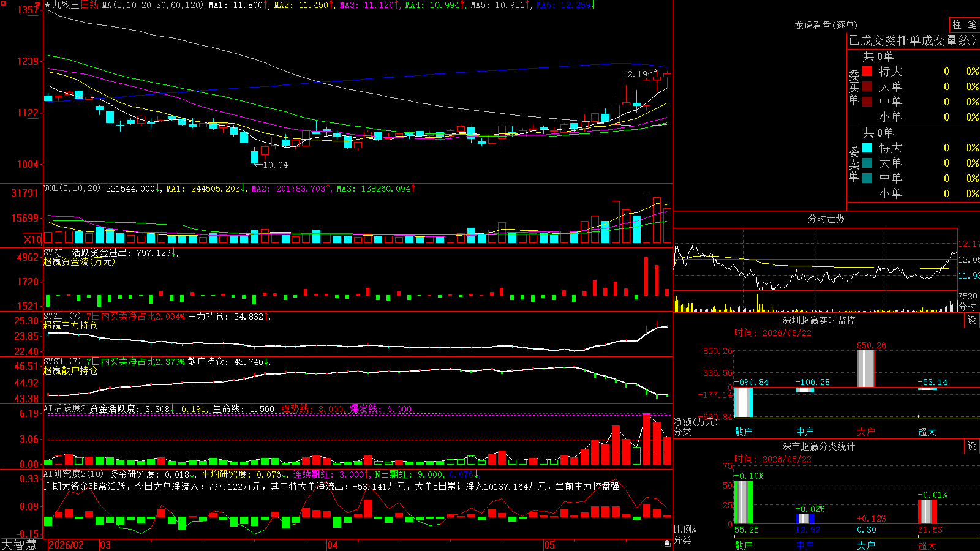Click the AI研究度2(10) indicator name
This screenshot has width=980, height=551.
point(73,474)
